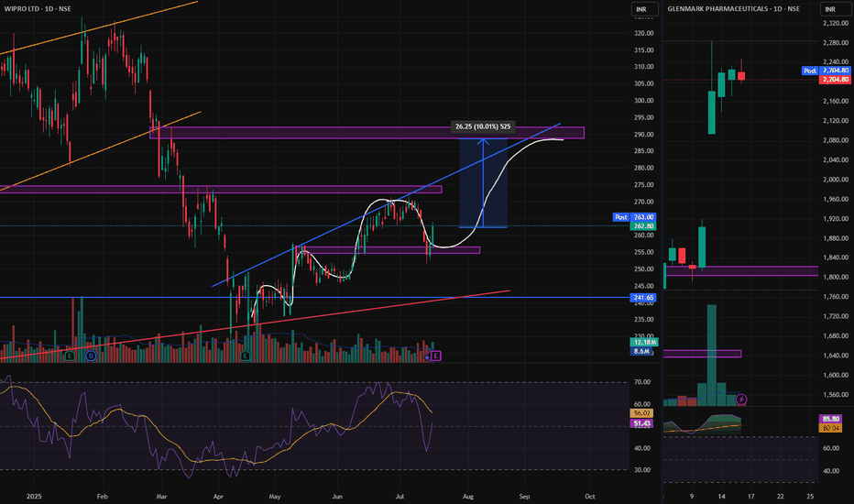Viewport: 854px width, 504px height.
Task: Click the purple lightning marker on Glenmark chart
Action: point(740,400)
